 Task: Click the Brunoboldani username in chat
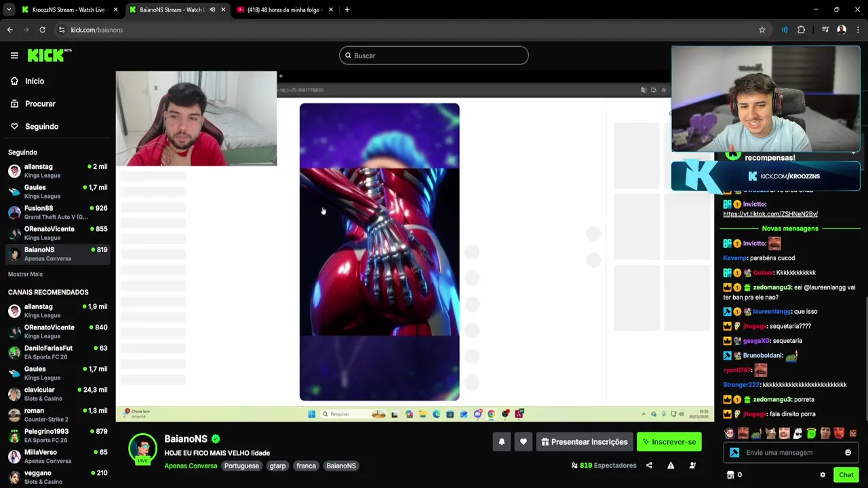pyautogui.click(x=763, y=356)
